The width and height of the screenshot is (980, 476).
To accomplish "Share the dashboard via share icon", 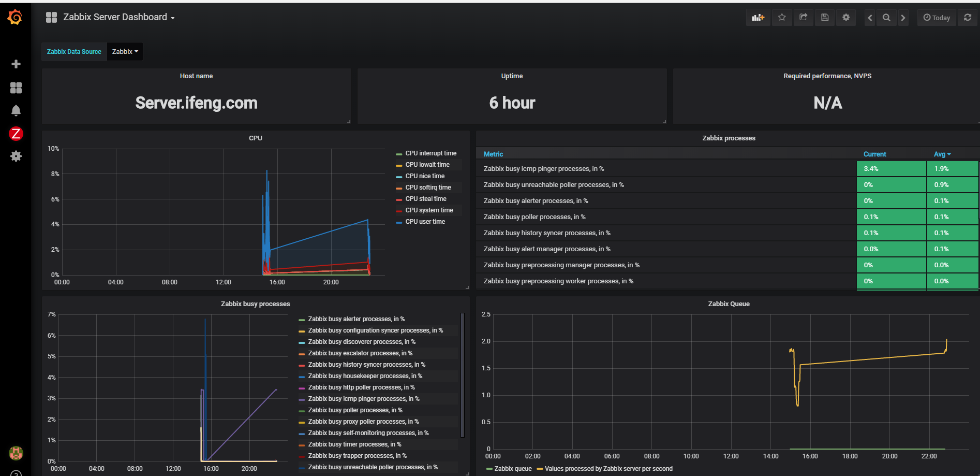I will tap(803, 18).
